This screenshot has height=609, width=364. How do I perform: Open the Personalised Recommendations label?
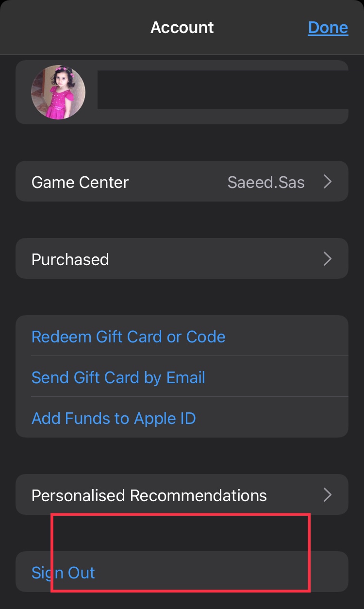point(149,495)
